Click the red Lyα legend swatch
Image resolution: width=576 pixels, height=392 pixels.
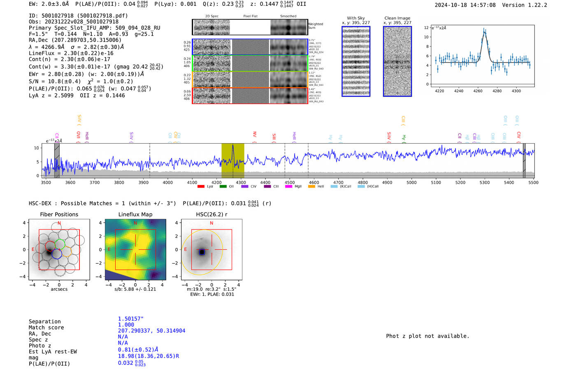[x=201, y=186]
